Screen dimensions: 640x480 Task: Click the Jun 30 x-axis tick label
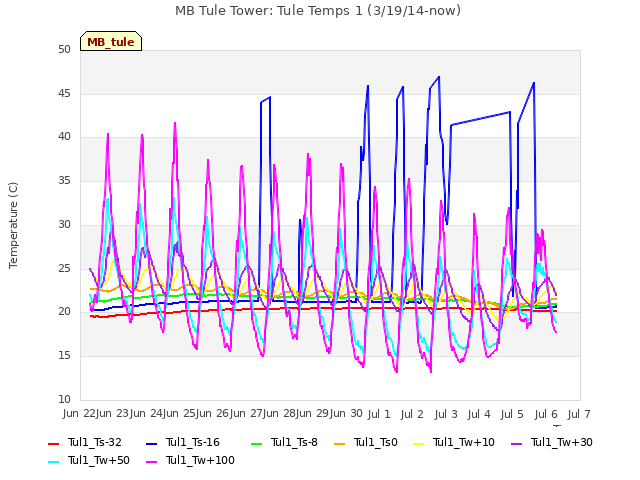click(347, 414)
